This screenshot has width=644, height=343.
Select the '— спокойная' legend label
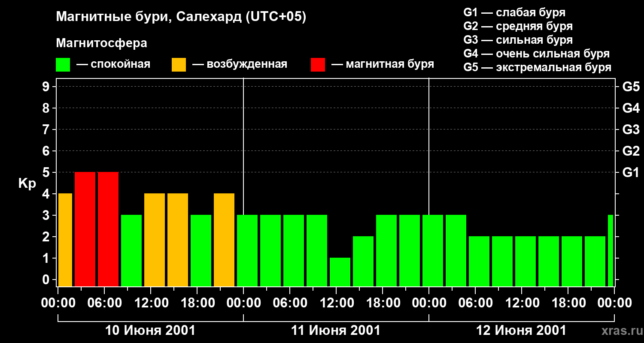113,64
